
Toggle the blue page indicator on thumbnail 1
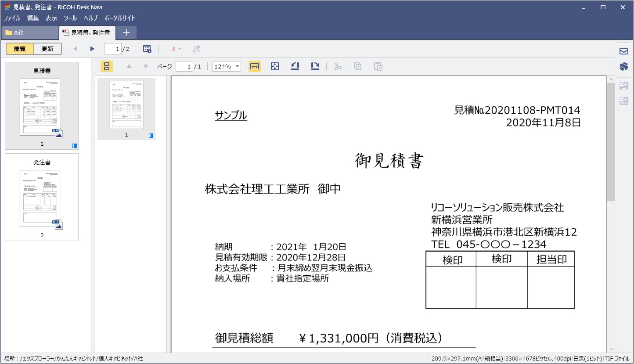tap(74, 146)
